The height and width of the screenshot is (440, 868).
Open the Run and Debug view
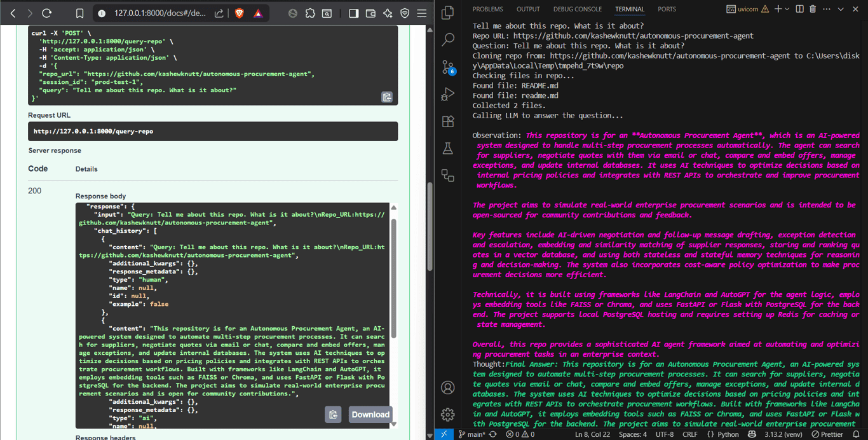[448, 94]
